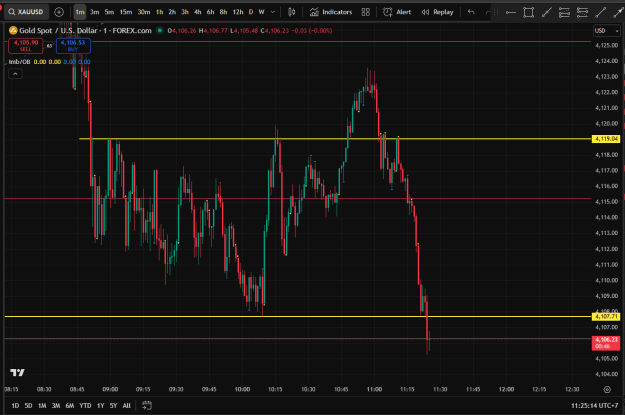The height and width of the screenshot is (415, 625).
Task: Set date range to 1D
Action: tap(15, 405)
